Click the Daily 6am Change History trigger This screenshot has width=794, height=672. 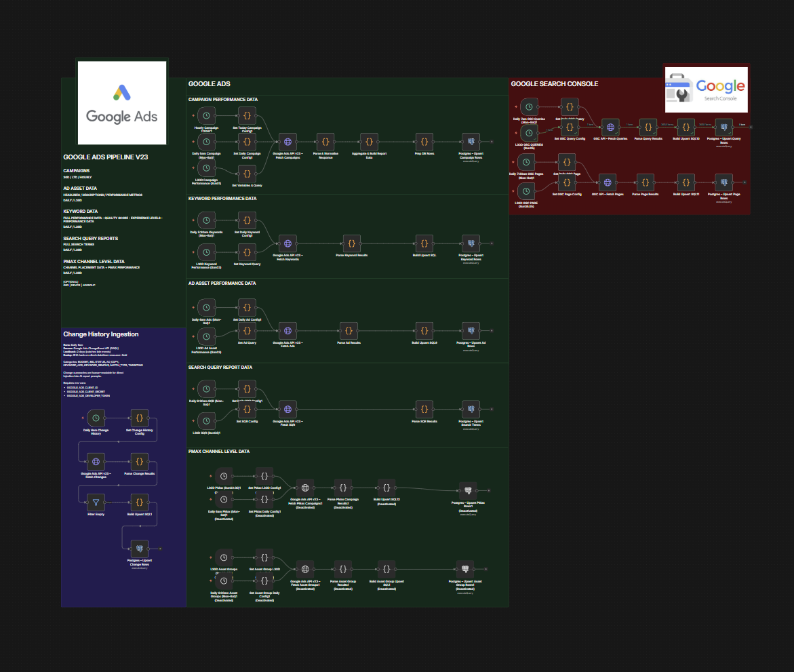click(x=96, y=418)
